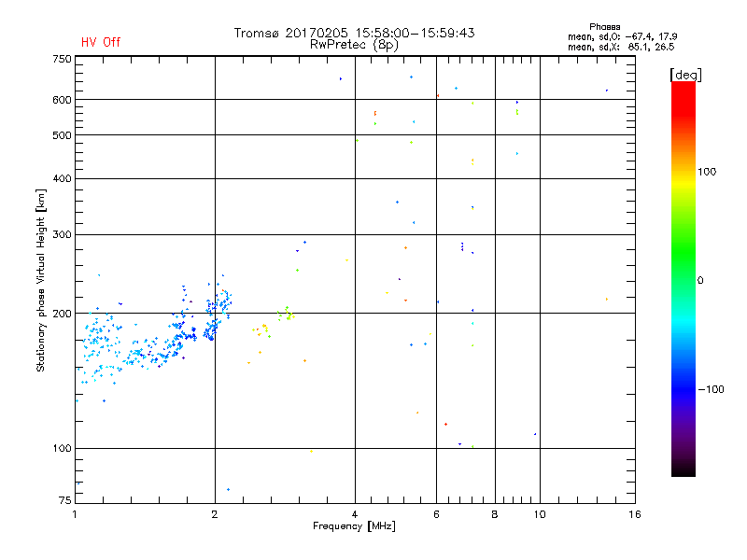Click the red data point just above 100 km

click(445, 424)
